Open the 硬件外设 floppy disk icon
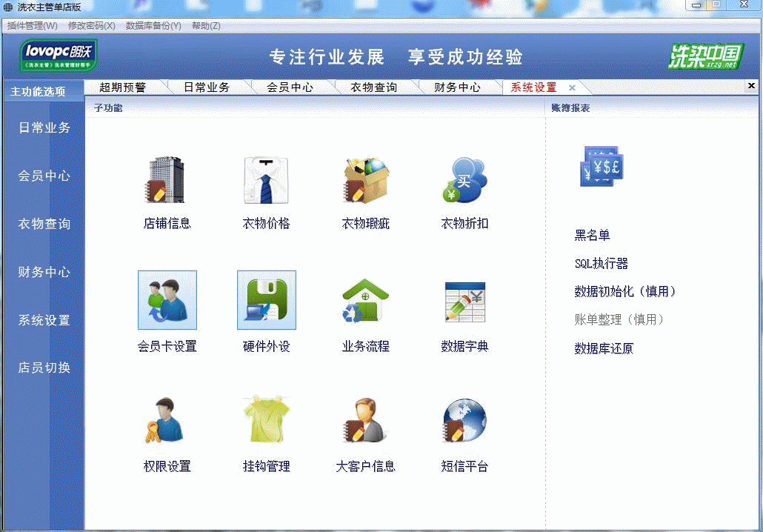The image size is (763, 532). [x=267, y=300]
